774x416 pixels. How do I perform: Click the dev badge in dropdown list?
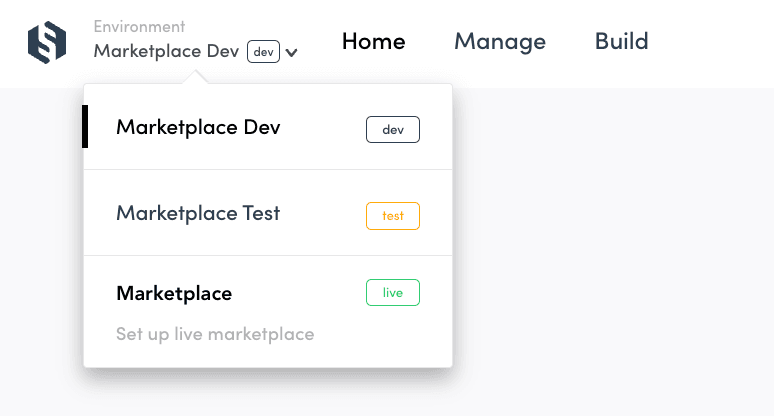point(392,130)
